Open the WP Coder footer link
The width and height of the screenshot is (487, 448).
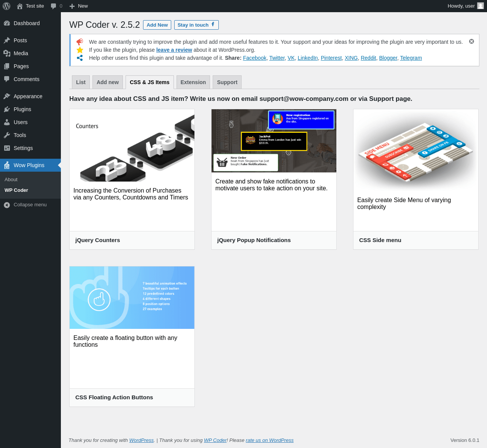215,440
